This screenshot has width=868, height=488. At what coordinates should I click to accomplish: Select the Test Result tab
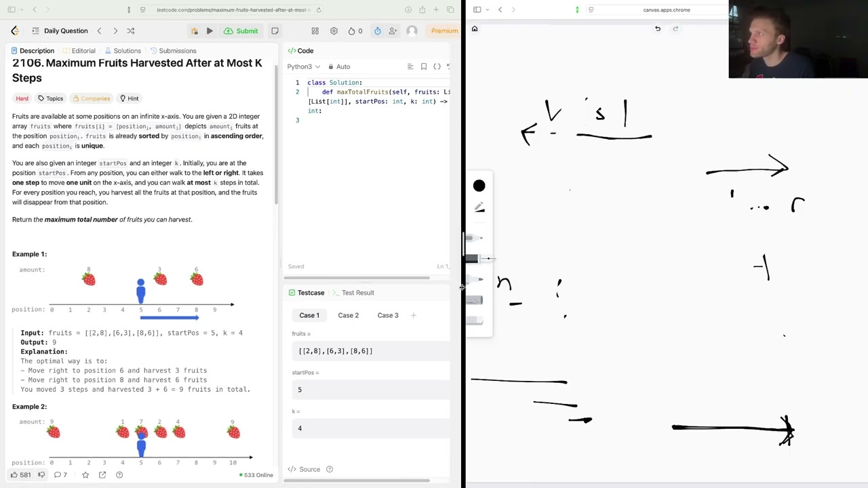click(353, 293)
